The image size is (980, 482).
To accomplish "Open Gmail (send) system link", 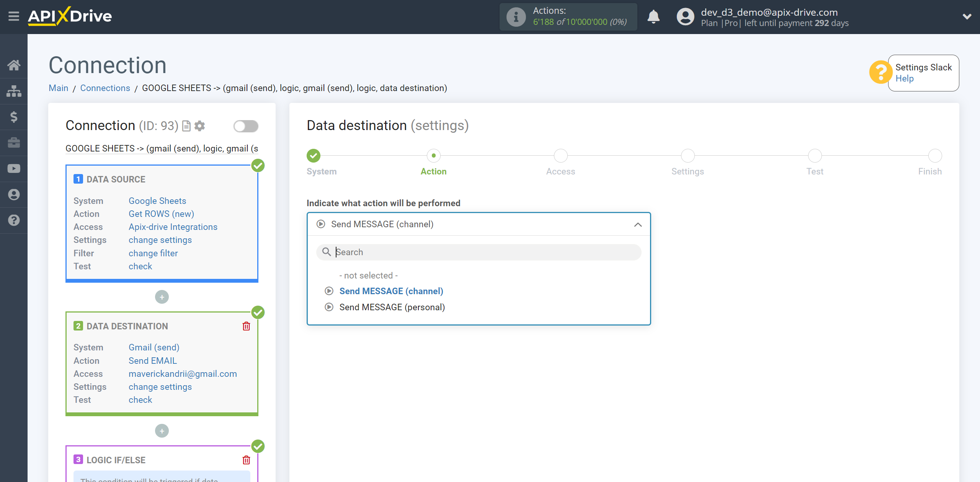I will 154,347.
